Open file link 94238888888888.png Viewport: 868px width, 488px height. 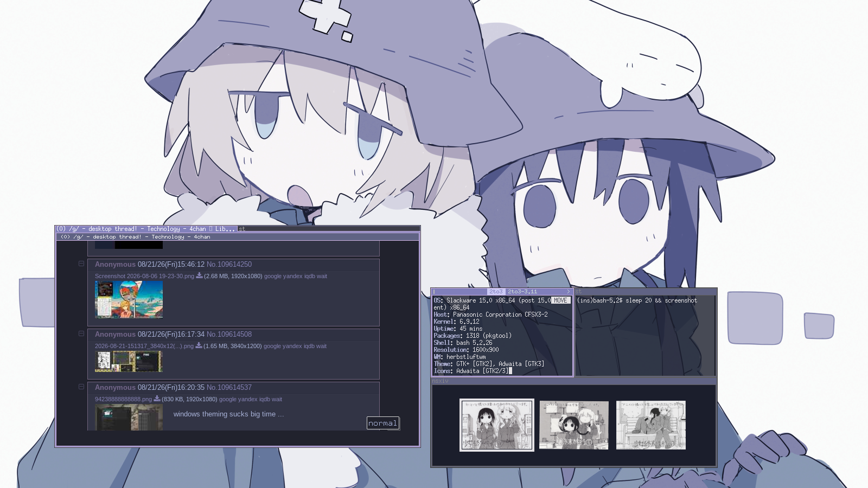pos(123,399)
